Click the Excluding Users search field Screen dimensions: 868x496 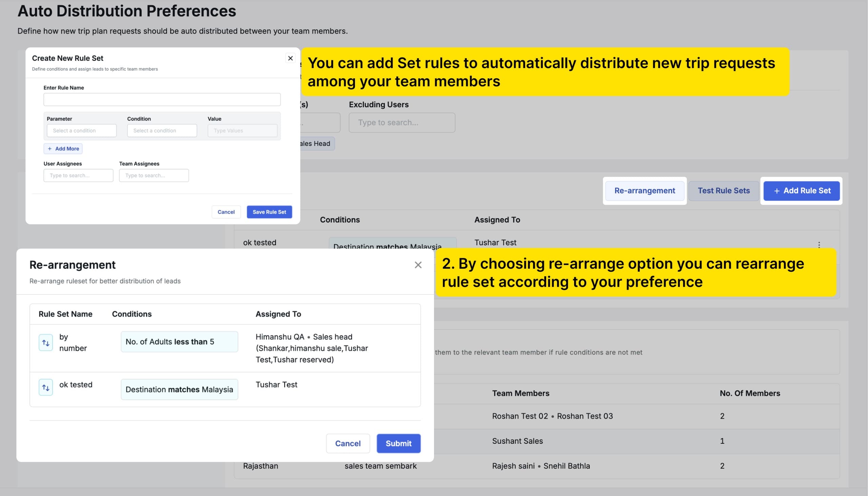coord(402,122)
